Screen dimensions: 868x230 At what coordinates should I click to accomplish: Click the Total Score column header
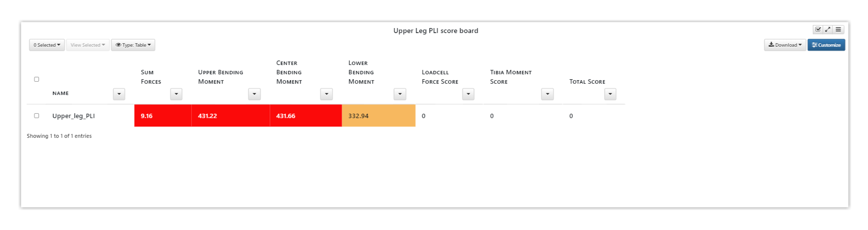pos(587,82)
